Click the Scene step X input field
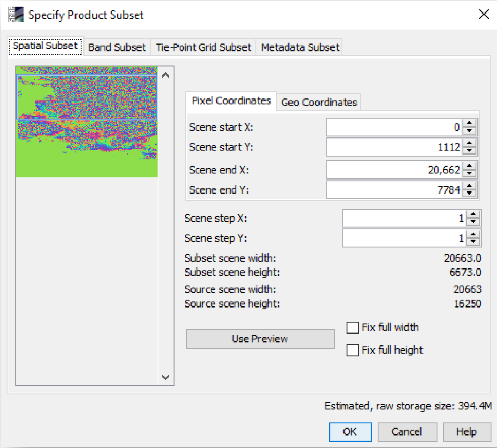 coord(404,219)
